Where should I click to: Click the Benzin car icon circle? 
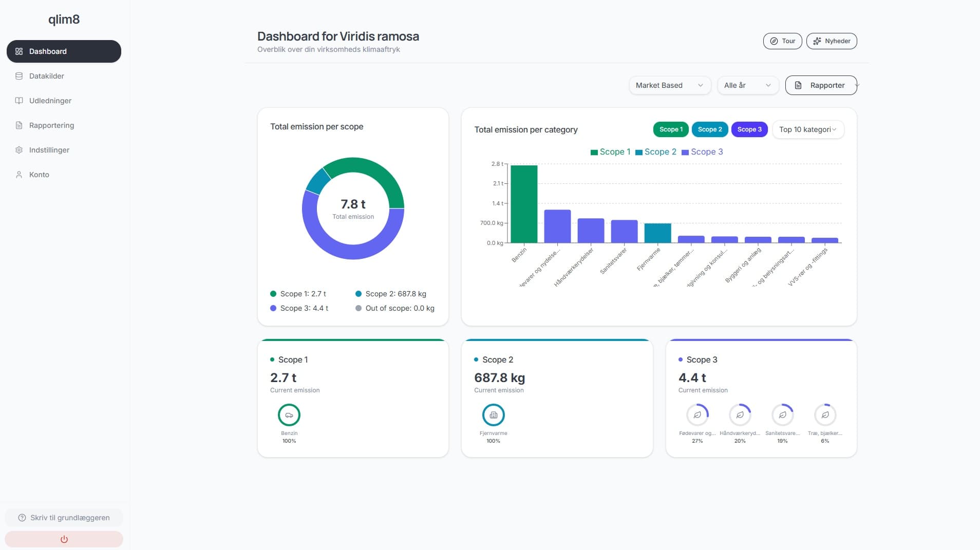pyautogui.click(x=289, y=415)
